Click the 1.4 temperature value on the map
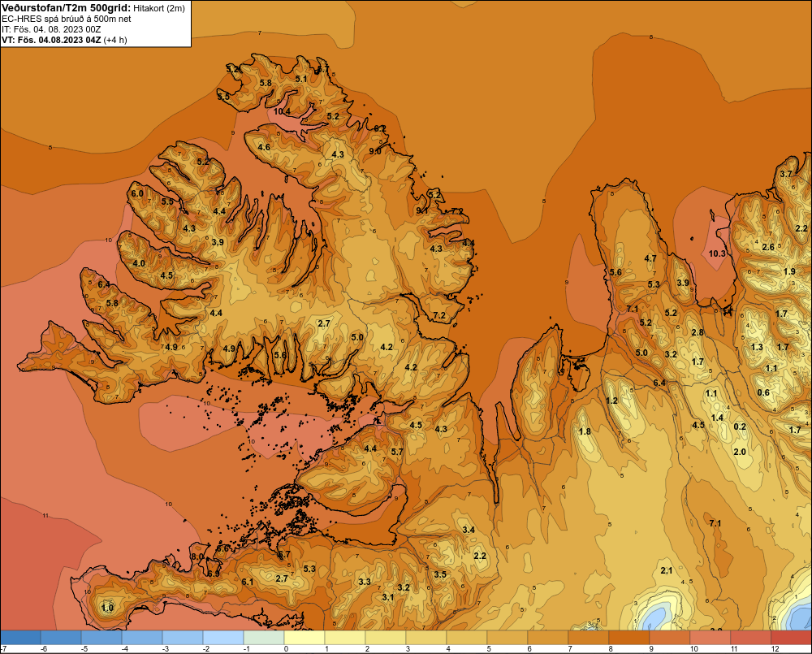The height and width of the screenshot is (654, 812). tap(717, 418)
